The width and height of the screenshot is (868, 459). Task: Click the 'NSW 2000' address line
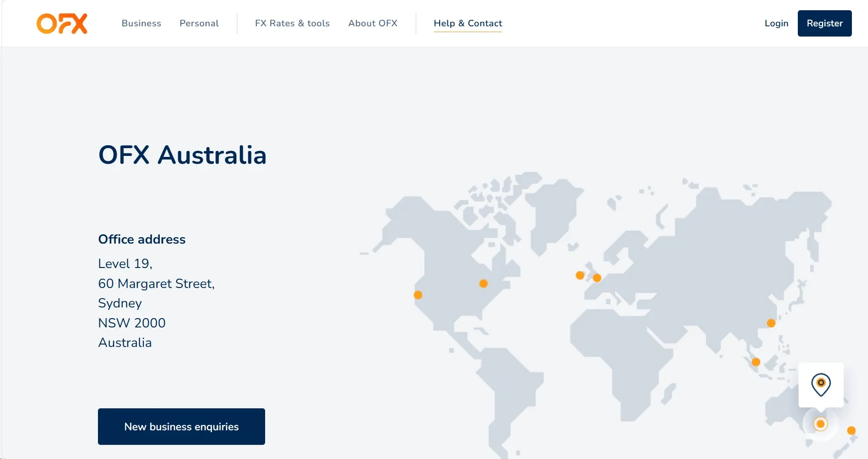(x=132, y=323)
